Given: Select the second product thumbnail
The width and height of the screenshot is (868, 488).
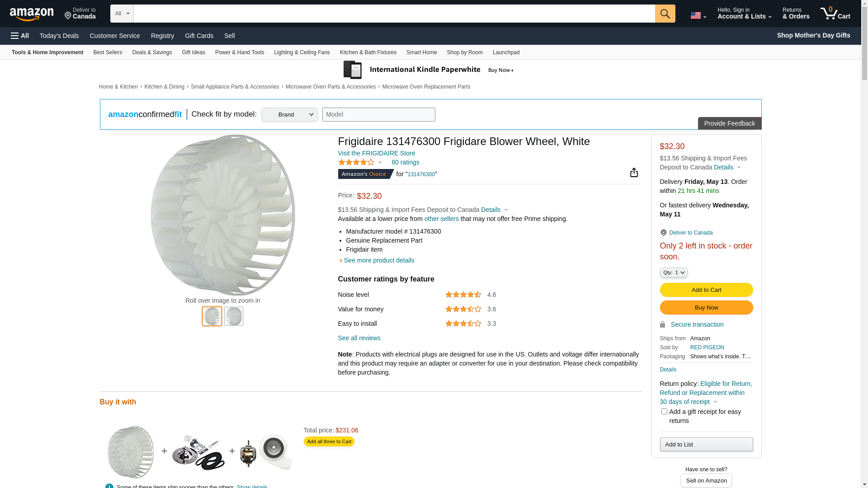Looking at the screenshot, I should coord(234,316).
